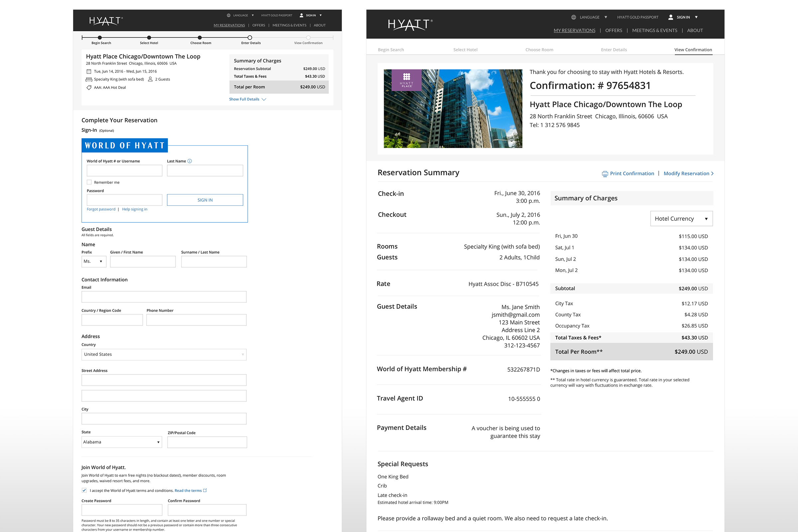Click the Choose Room progress dot
This screenshot has width=798, height=532.
[x=200, y=38]
